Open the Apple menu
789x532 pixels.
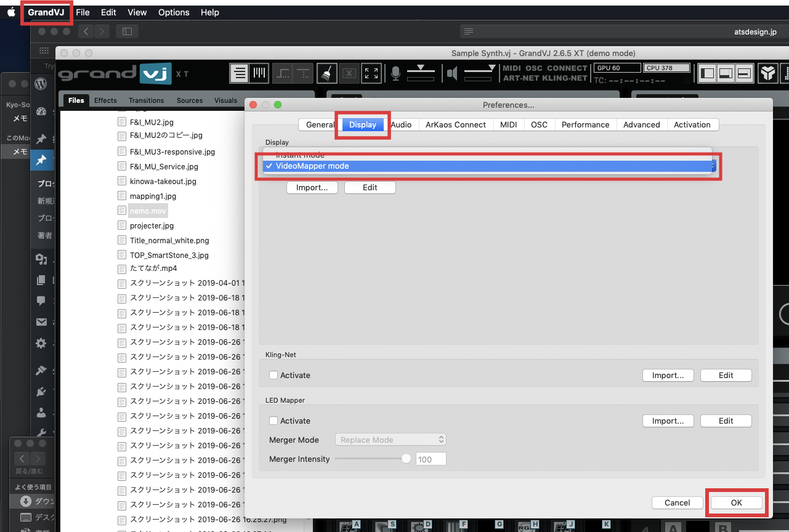tap(11, 12)
